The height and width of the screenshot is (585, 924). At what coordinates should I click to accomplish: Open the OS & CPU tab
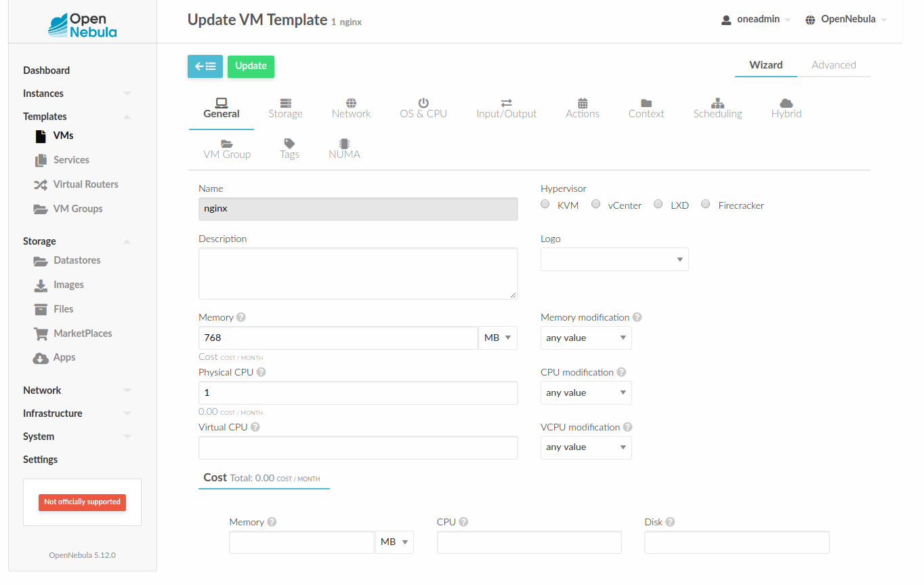(423, 108)
